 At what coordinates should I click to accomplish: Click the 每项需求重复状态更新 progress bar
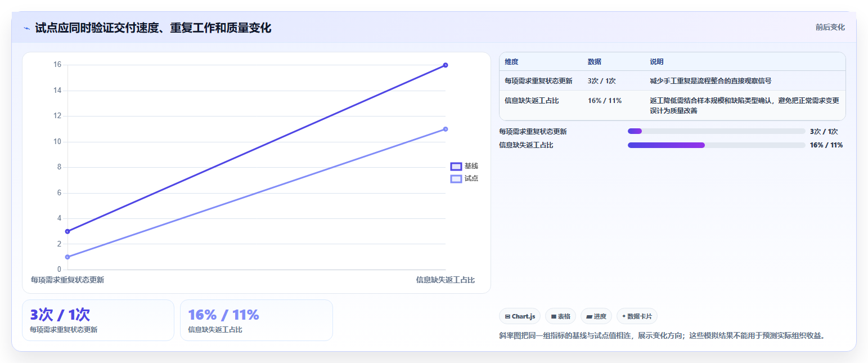coord(716,131)
